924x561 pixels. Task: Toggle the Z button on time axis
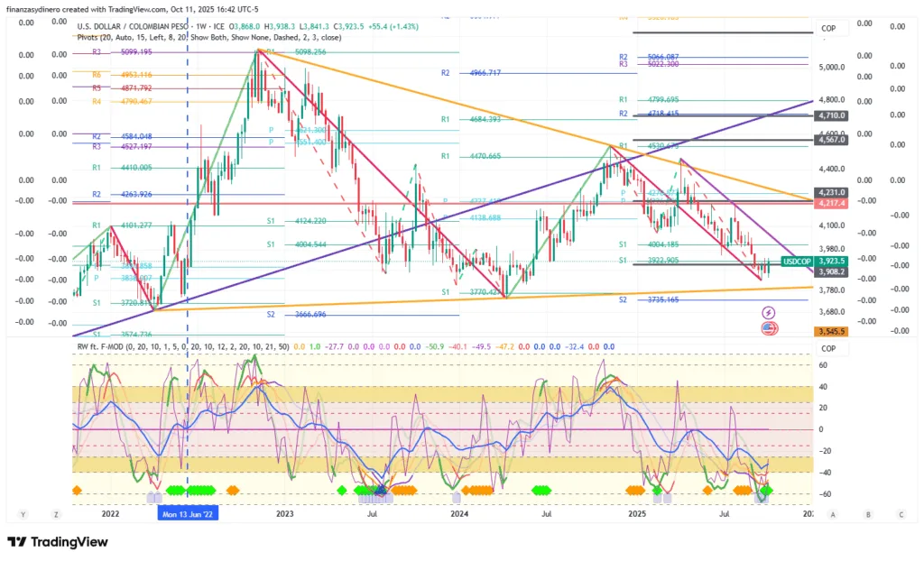[x=55, y=514]
